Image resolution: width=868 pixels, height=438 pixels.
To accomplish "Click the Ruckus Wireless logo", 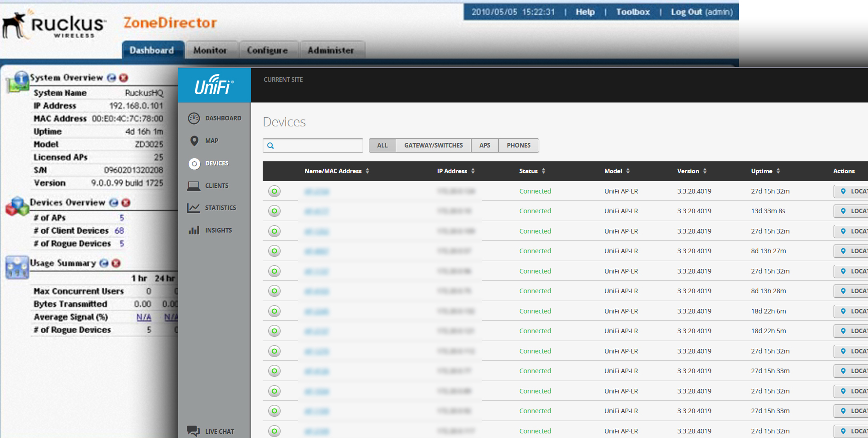I will pos(54,25).
